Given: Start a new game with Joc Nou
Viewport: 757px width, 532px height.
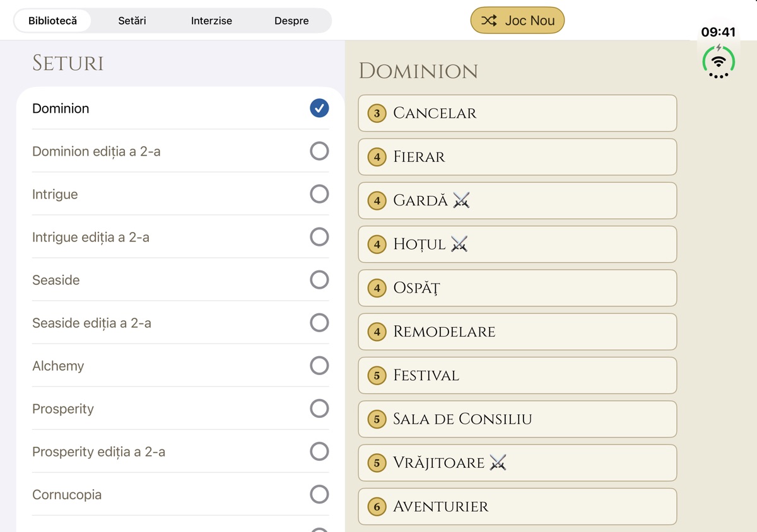Looking at the screenshot, I should point(517,20).
